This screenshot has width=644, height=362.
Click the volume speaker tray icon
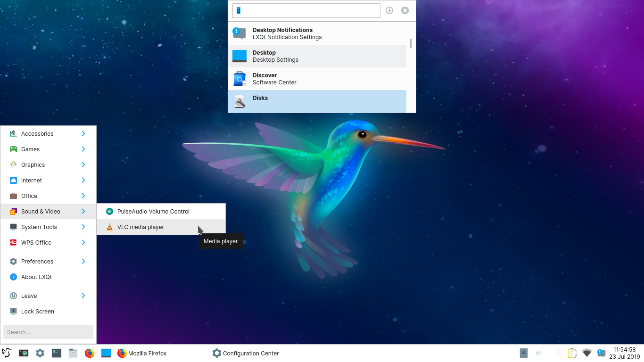tap(539, 353)
